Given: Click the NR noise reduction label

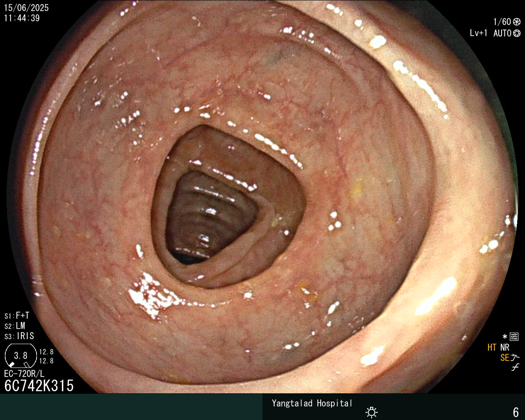Looking at the screenshot, I should 504,347.
